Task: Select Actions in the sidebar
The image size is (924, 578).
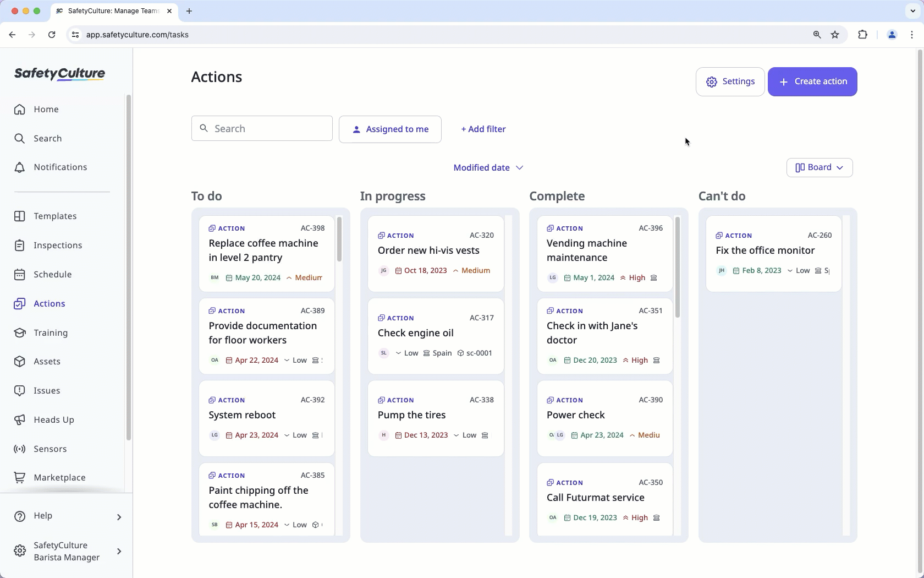Action: 40,303
